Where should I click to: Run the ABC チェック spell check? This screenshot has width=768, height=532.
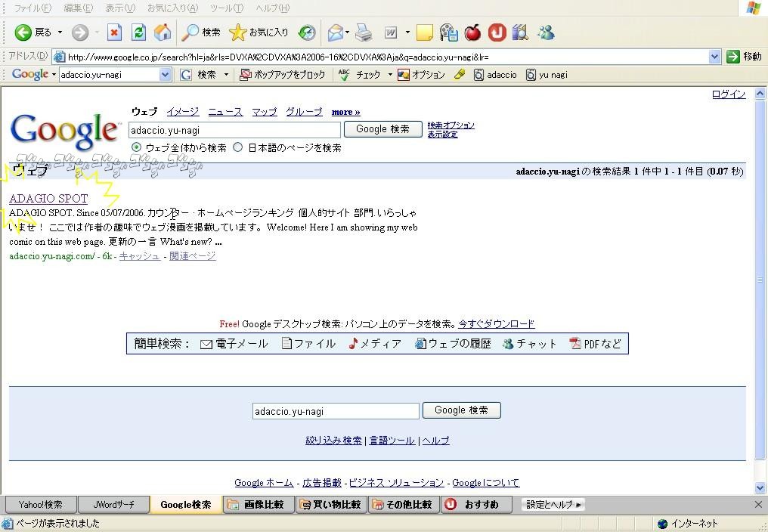point(360,75)
